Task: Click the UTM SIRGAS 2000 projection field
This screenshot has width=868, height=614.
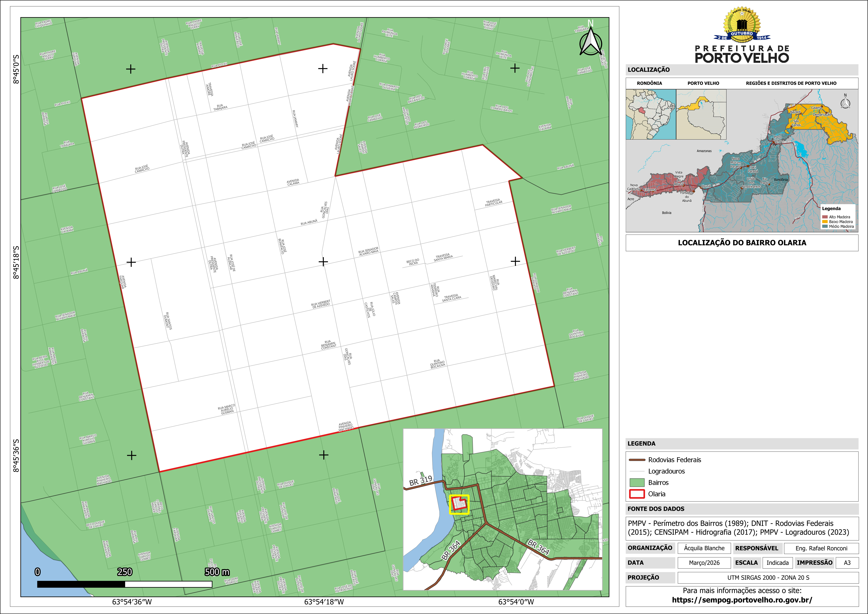Action: click(x=768, y=578)
